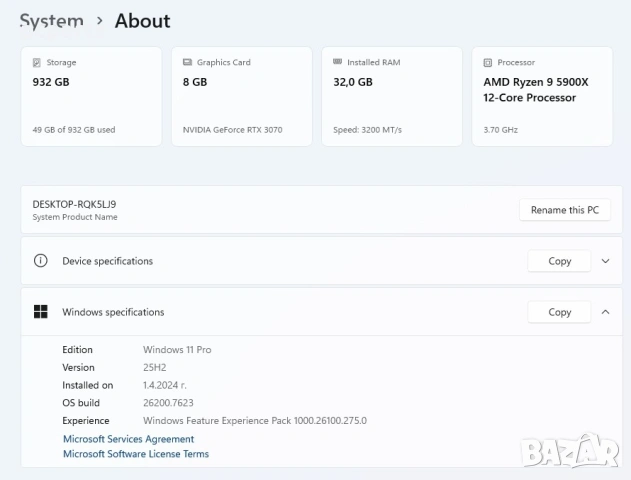Click the Processor icon

pyautogui.click(x=487, y=62)
